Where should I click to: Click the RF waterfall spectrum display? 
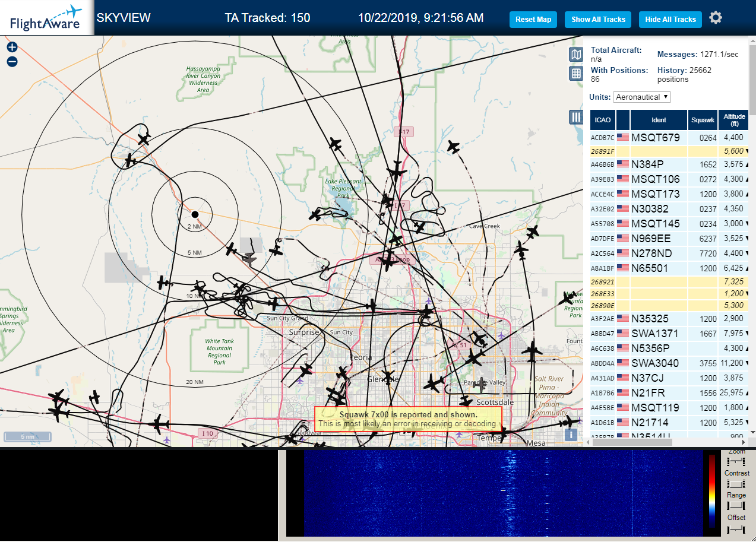[503, 493]
